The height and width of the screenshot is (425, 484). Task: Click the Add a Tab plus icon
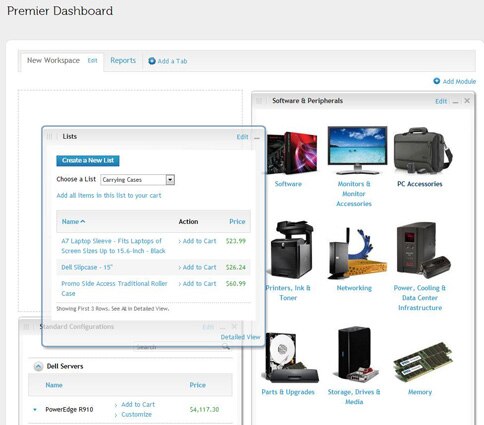point(152,61)
